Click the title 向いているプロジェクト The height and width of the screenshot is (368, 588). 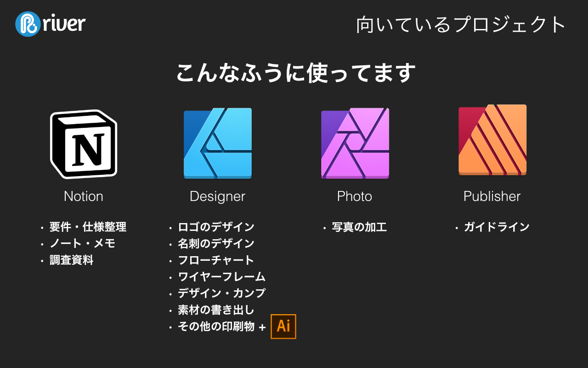click(x=461, y=25)
